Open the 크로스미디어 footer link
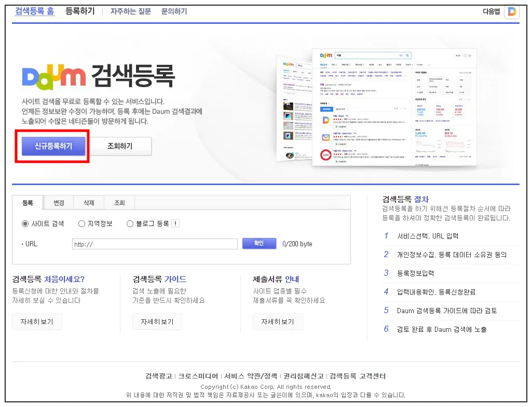 (x=198, y=376)
